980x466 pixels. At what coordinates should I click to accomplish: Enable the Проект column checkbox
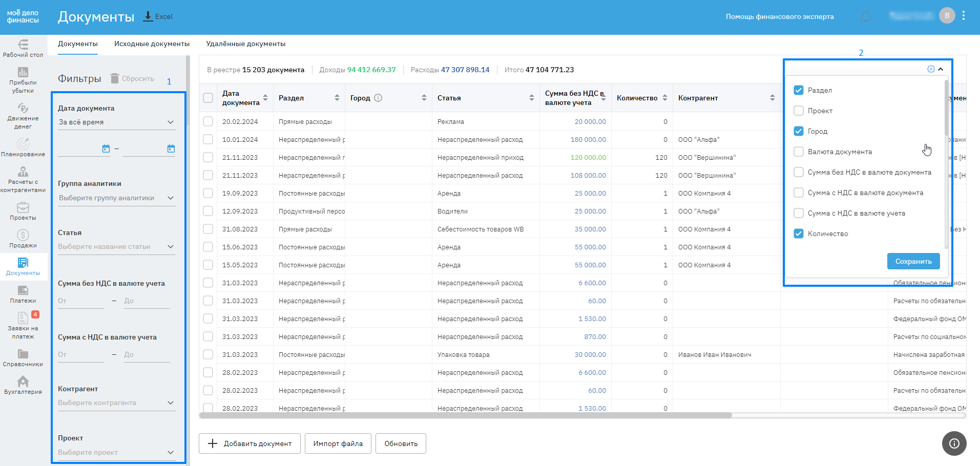(x=798, y=111)
